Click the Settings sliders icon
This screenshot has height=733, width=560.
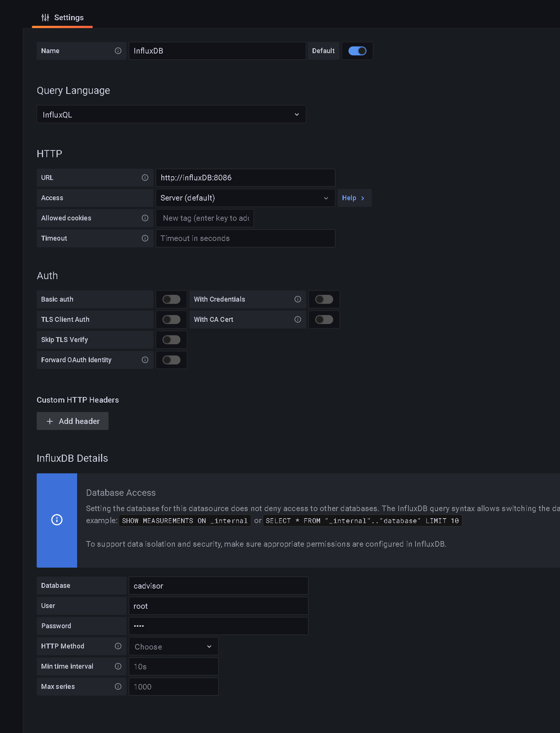(45, 18)
